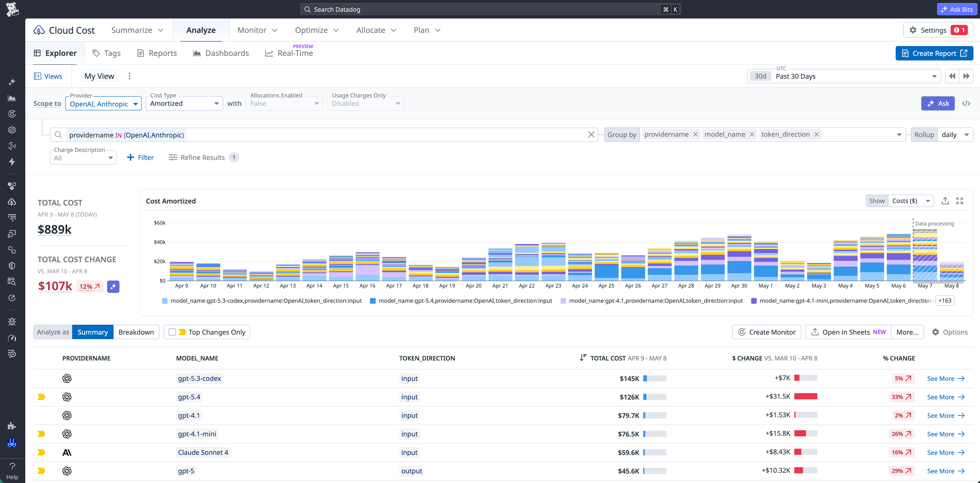This screenshot has width=980, height=483.
Task: Remove providername from Group by
Action: (x=695, y=135)
